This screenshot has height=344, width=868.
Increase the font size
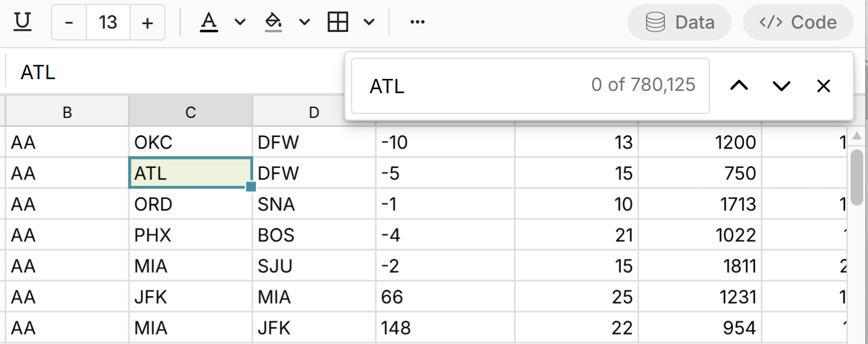coord(146,22)
